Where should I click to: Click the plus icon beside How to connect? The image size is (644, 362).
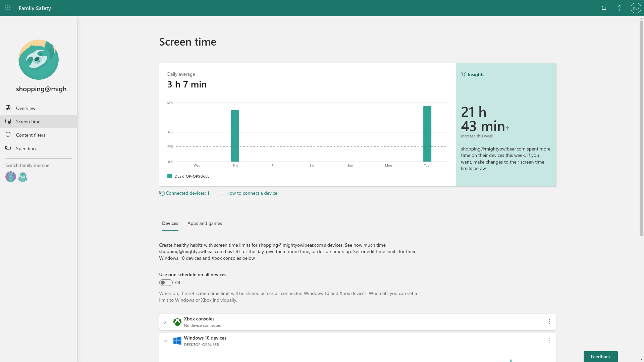point(222,193)
